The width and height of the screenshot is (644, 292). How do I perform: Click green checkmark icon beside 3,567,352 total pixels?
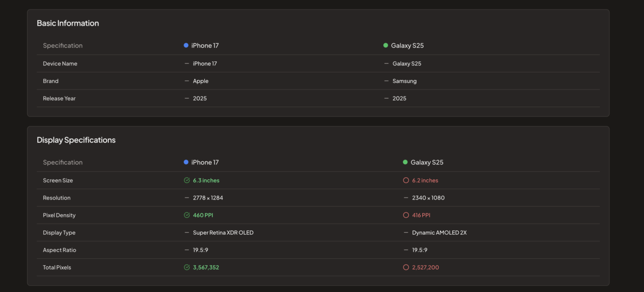187,267
